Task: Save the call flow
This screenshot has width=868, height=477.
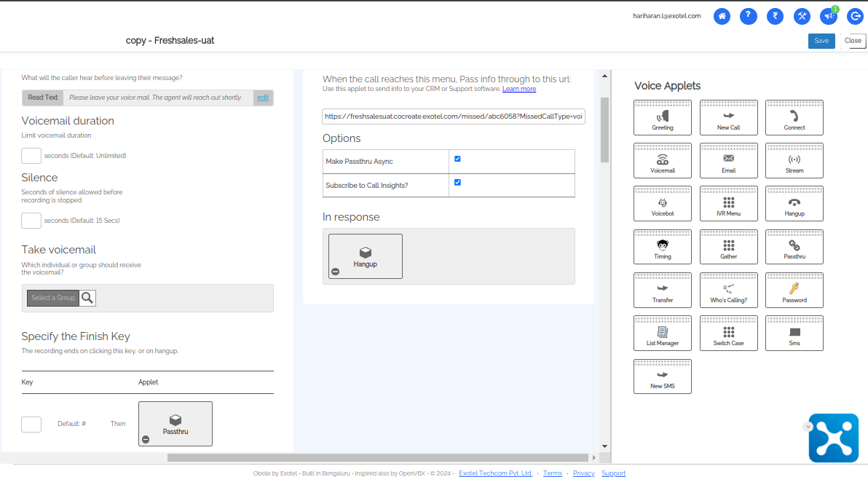Action: [x=821, y=41]
